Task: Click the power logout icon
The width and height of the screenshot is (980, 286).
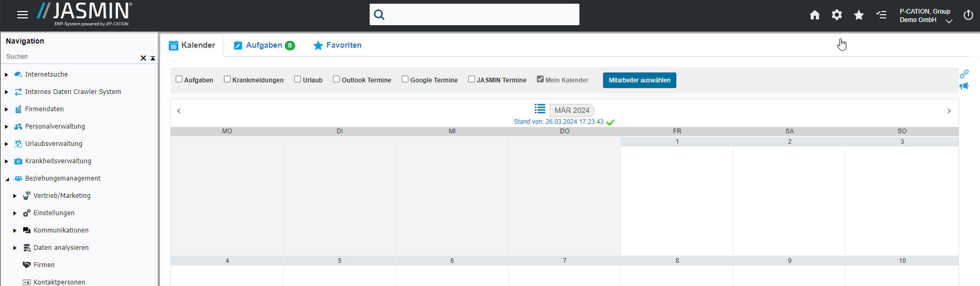Action: pos(968,15)
